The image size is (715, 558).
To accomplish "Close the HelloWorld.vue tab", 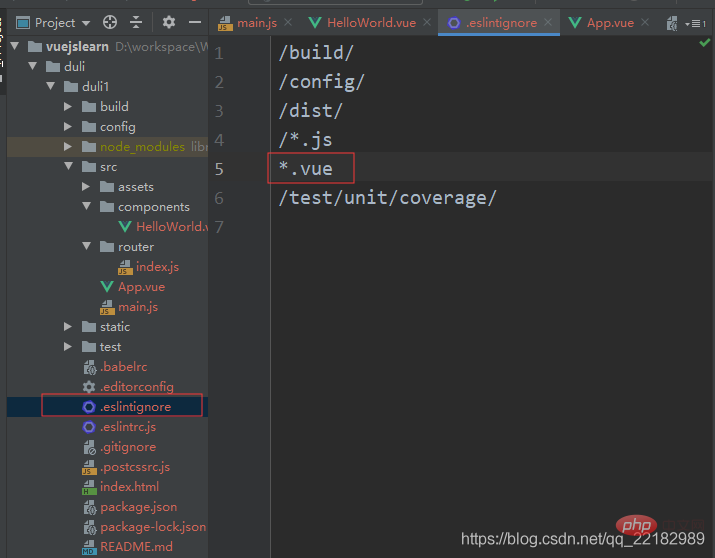I will pos(427,22).
